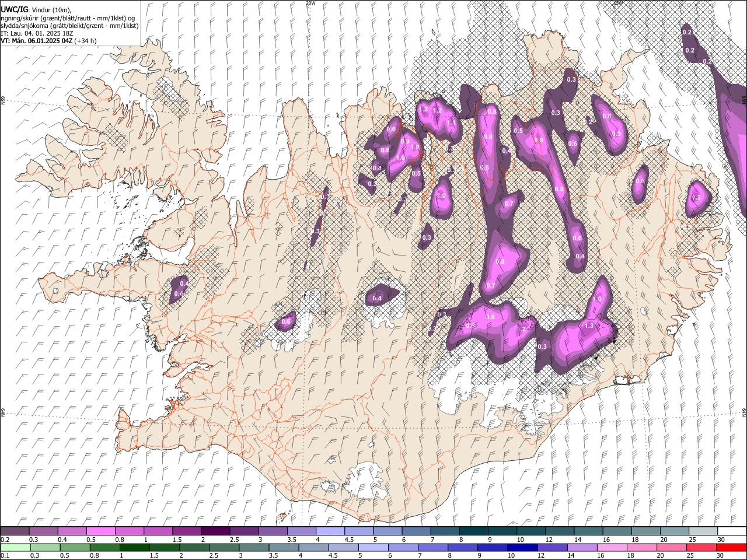This screenshot has height=560, width=747.
Task: Click the snow-scale swatch between 4.5 and 5
Action: point(358,531)
